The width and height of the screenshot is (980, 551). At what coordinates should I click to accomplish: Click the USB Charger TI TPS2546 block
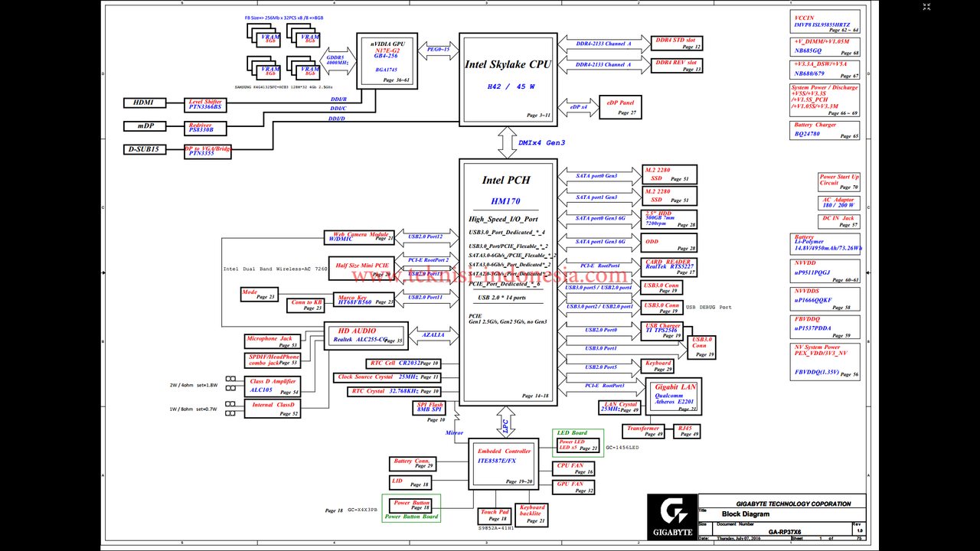click(662, 331)
